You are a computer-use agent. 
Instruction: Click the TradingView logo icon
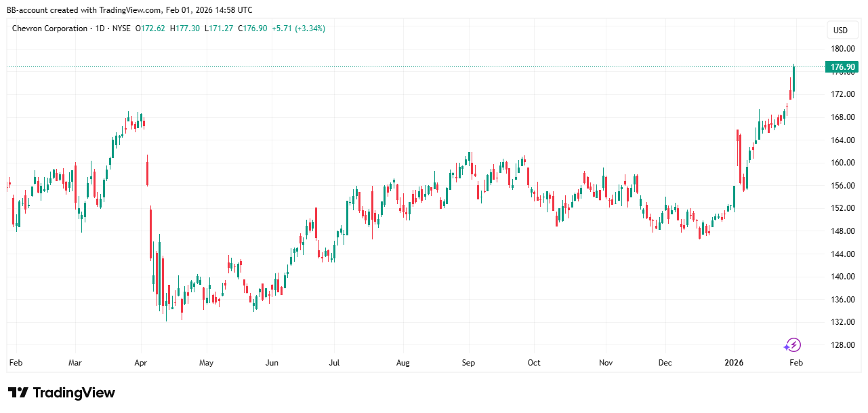(x=18, y=393)
